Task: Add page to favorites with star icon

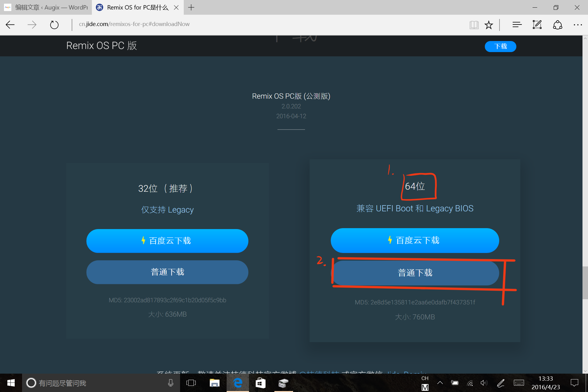Action: (x=489, y=25)
